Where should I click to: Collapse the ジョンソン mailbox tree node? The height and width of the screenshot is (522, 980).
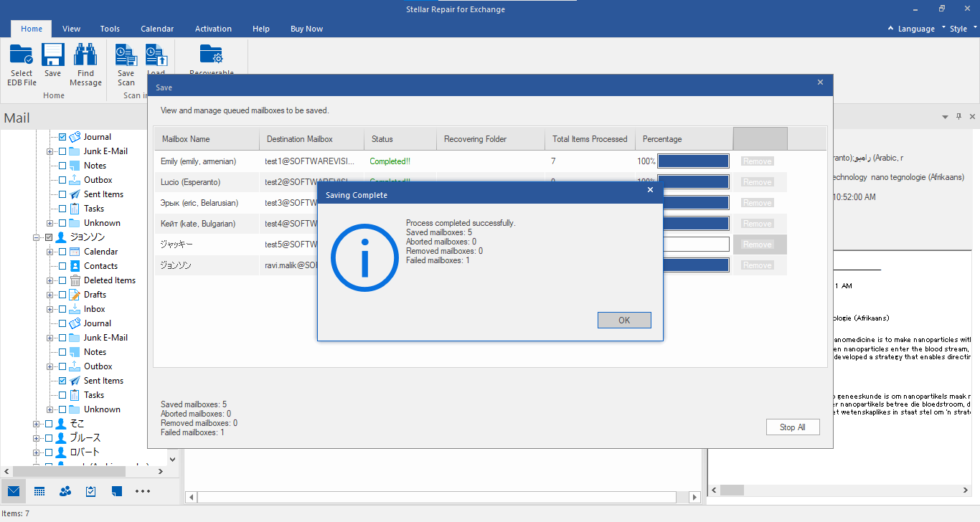point(36,237)
